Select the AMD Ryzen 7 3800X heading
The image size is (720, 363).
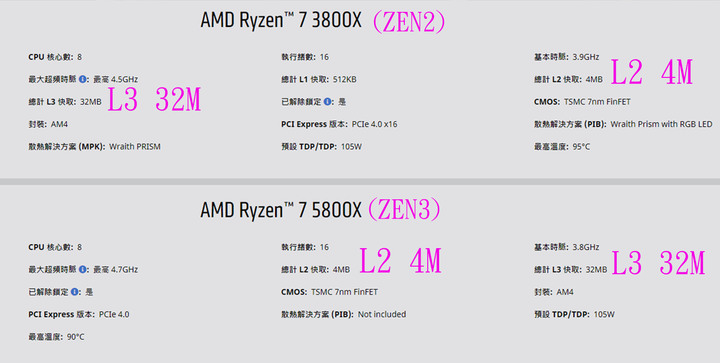tap(281, 21)
